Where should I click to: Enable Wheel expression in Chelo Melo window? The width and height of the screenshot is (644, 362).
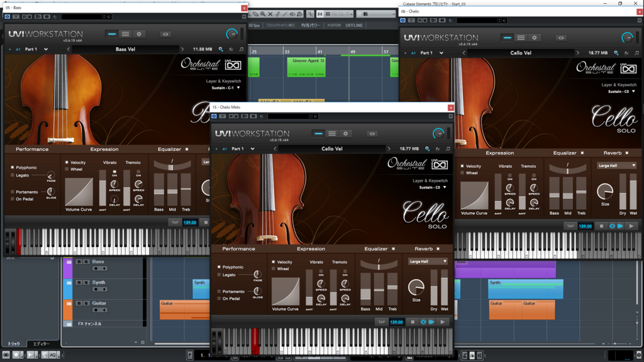pyautogui.click(x=274, y=269)
